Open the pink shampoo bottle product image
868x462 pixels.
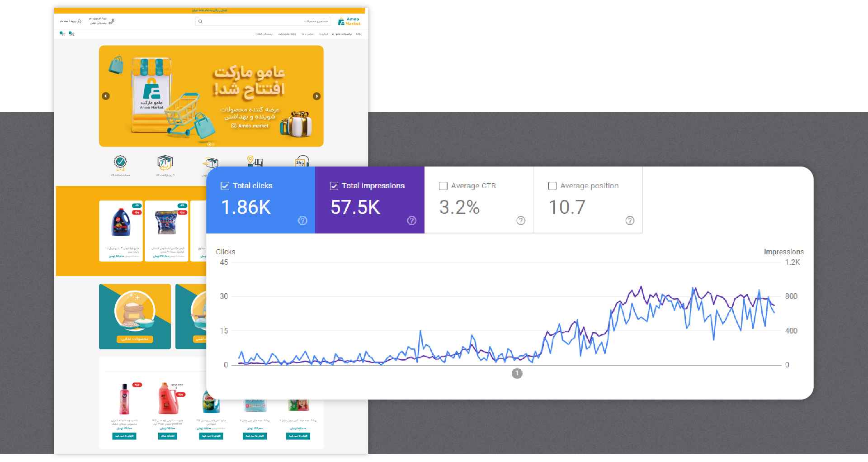[x=124, y=399]
